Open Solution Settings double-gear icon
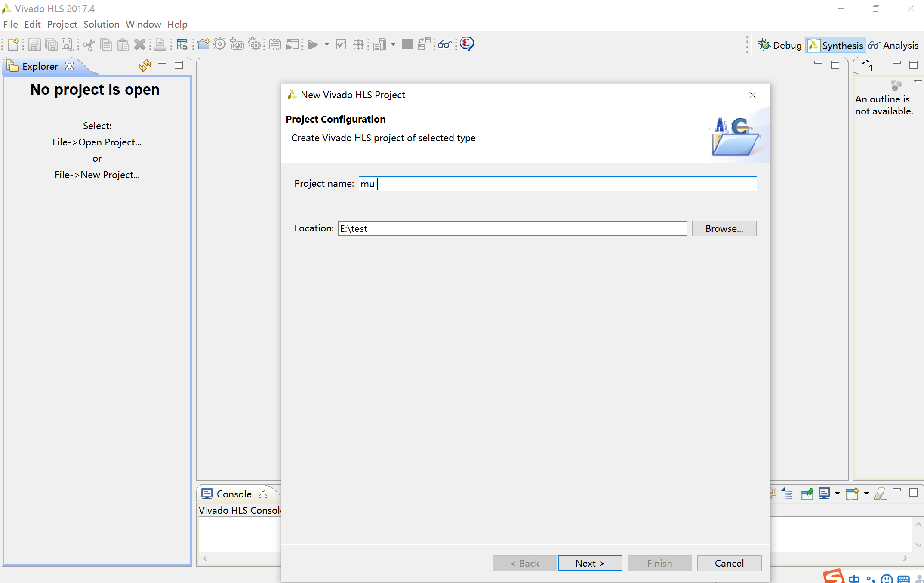The image size is (924, 583). click(255, 44)
